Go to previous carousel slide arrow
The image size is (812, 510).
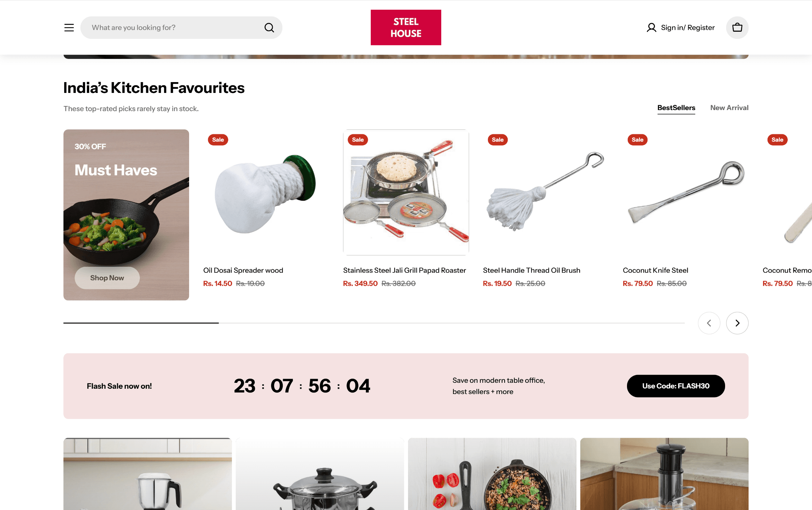pos(709,323)
